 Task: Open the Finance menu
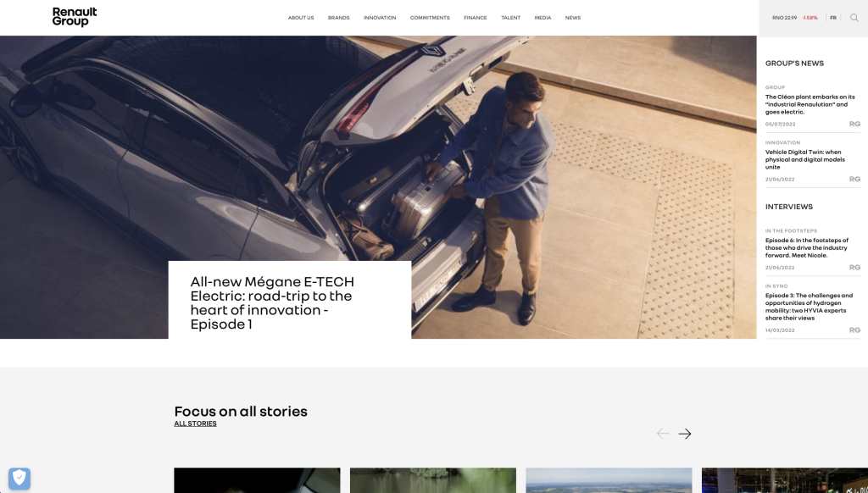coord(476,18)
